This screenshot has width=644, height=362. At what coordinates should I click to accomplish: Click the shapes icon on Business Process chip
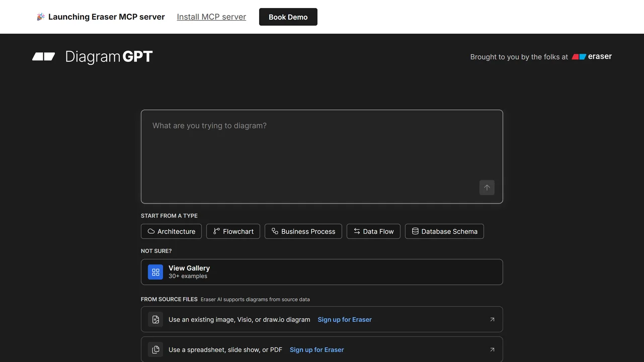[275, 231]
